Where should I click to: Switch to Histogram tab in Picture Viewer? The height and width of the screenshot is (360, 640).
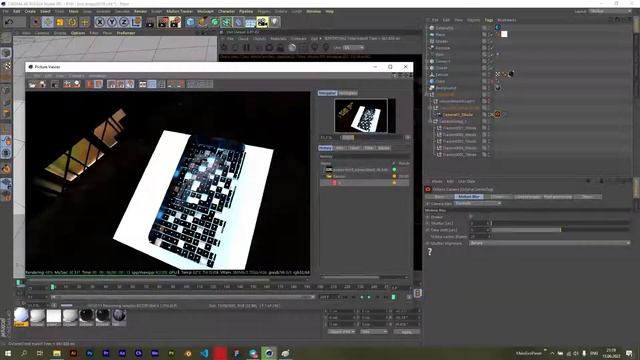coord(348,93)
